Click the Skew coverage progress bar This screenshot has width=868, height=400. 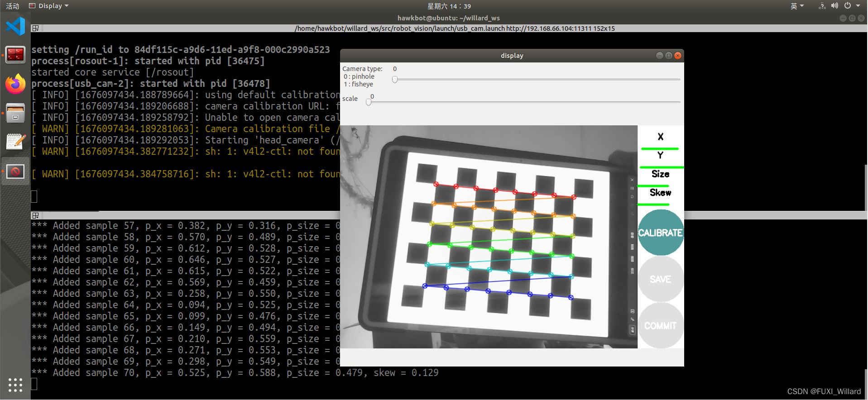653,205
